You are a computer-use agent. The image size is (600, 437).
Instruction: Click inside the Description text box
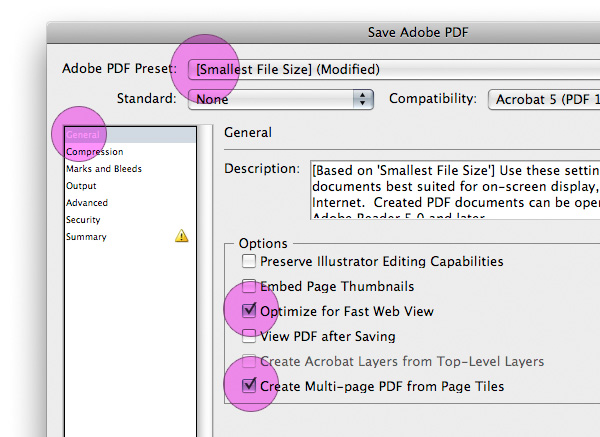pyautogui.click(x=455, y=190)
